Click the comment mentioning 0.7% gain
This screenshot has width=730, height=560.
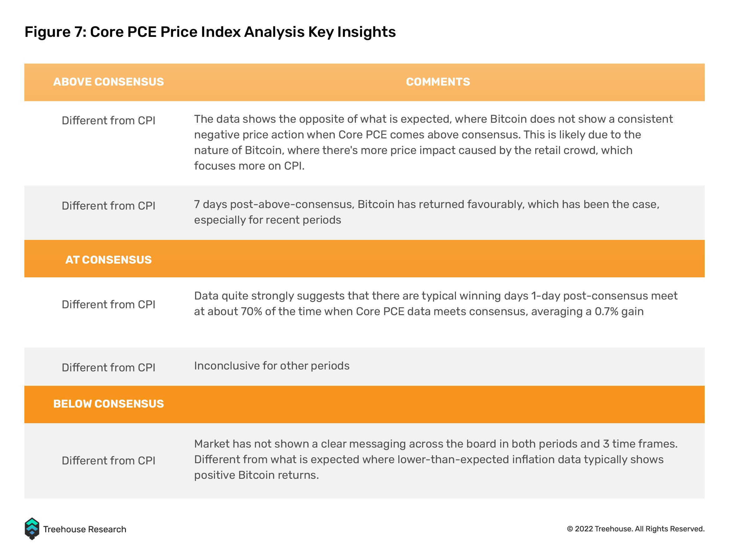click(436, 304)
